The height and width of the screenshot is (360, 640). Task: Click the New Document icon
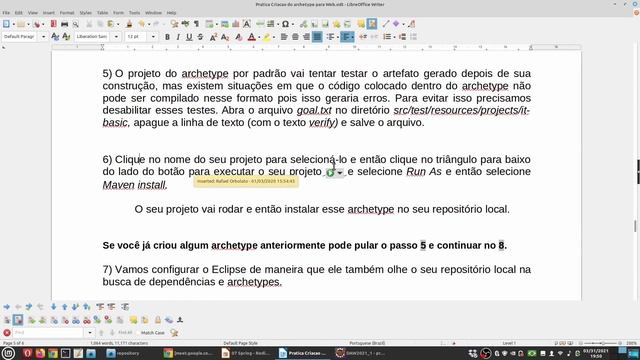tap(6, 24)
